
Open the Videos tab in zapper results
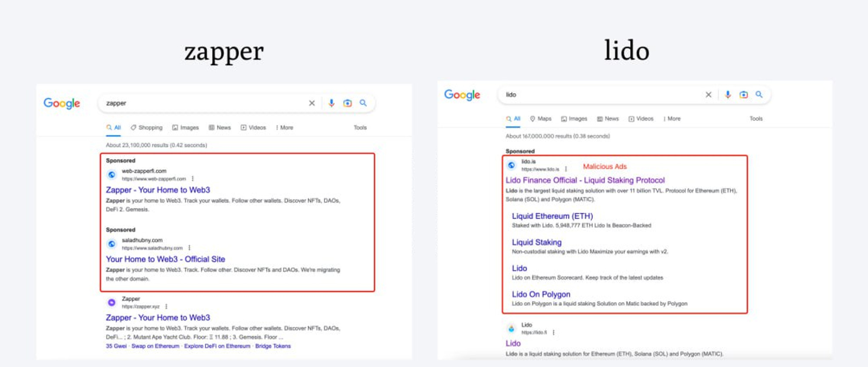click(x=253, y=128)
